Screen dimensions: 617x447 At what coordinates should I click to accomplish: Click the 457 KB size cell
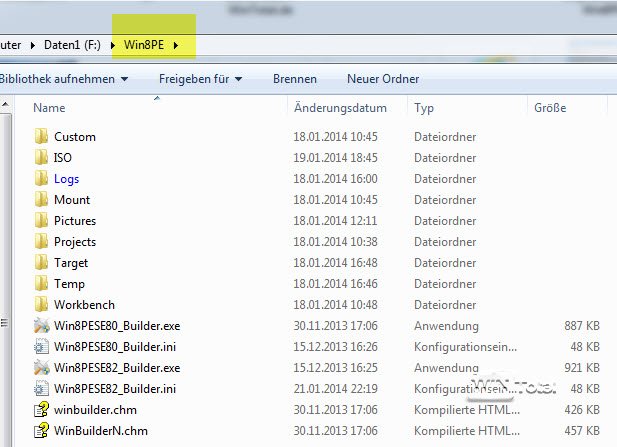click(x=582, y=430)
